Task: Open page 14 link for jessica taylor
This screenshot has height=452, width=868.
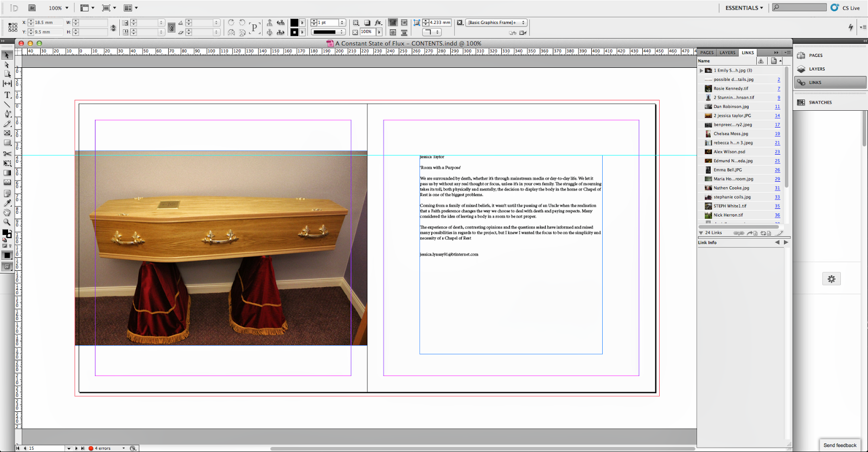Action: 777,116
